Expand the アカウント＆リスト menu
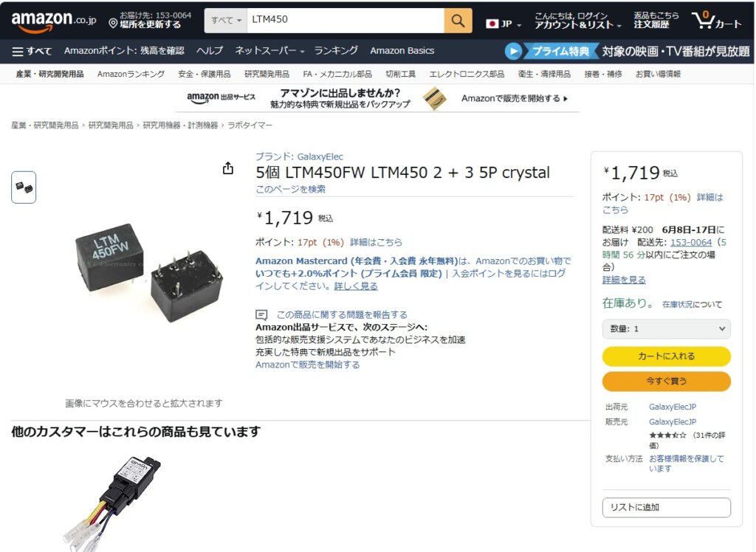Image resolution: width=756 pixels, height=552 pixels. coord(578,21)
